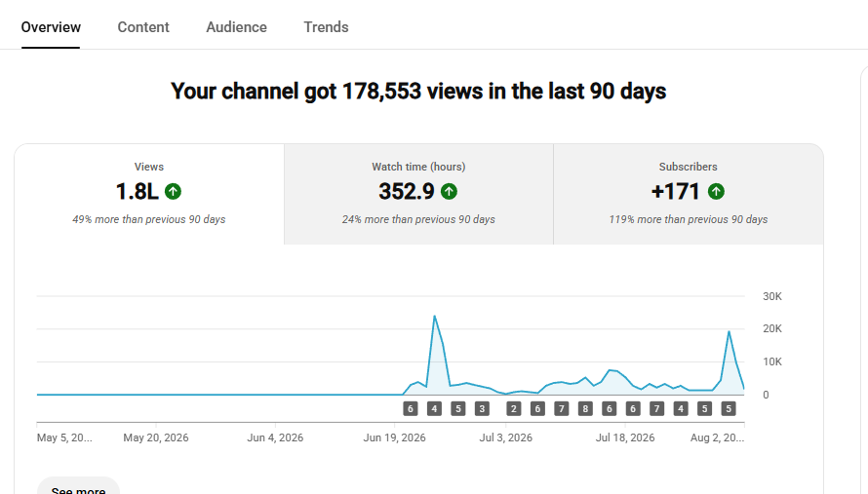This screenshot has height=494, width=868.
Task: Open the leftmost video marker labeled 6
Action: [x=411, y=409]
